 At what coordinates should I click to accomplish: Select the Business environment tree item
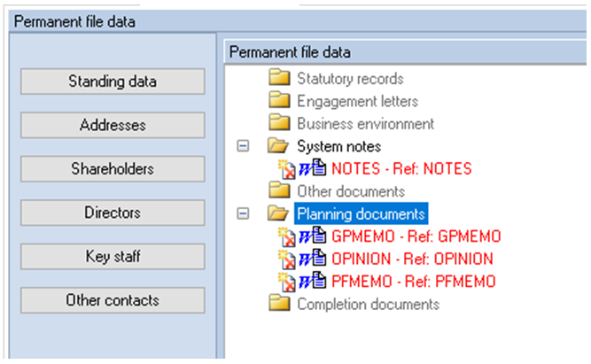point(366,124)
